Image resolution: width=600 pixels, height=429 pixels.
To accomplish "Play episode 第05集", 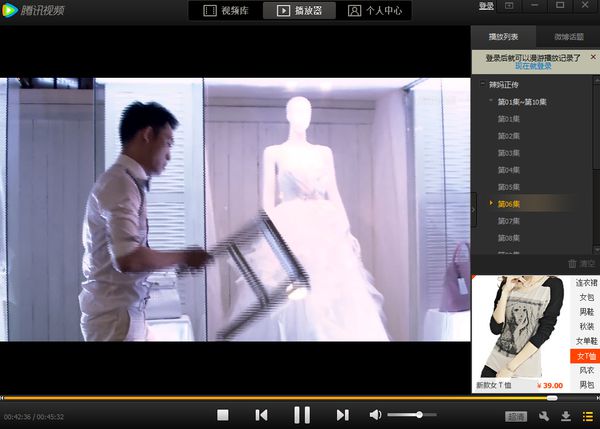I will tap(509, 187).
